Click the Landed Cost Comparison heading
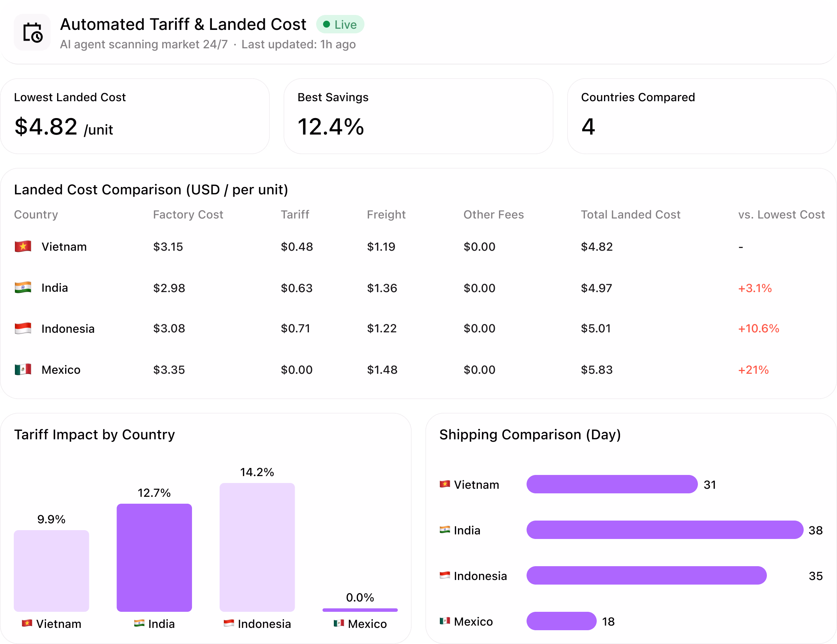 coord(151,190)
